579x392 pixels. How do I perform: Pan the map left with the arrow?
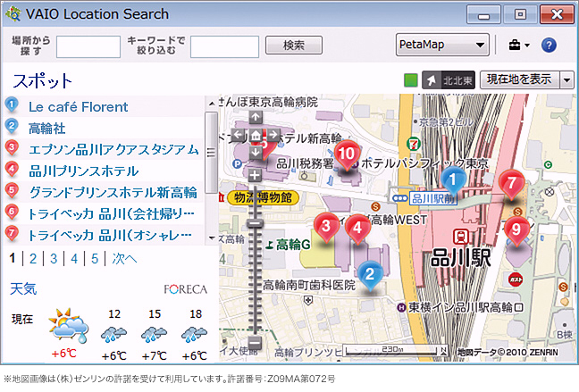[x=239, y=136]
